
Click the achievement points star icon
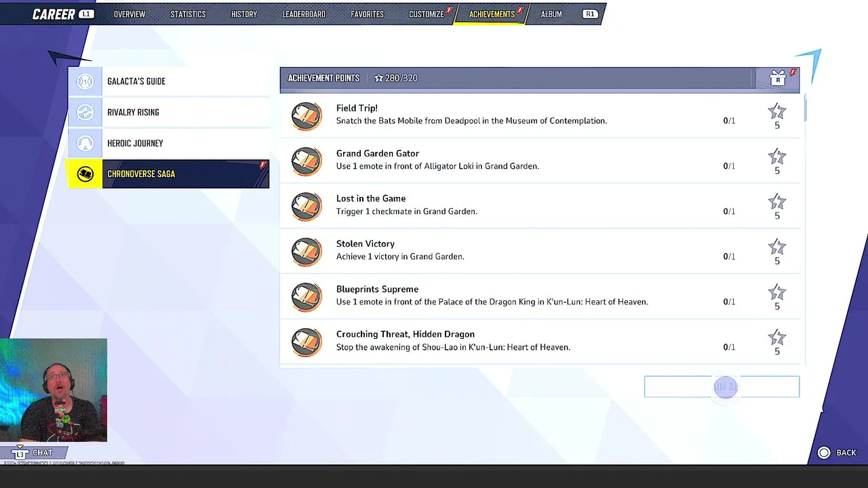click(378, 78)
